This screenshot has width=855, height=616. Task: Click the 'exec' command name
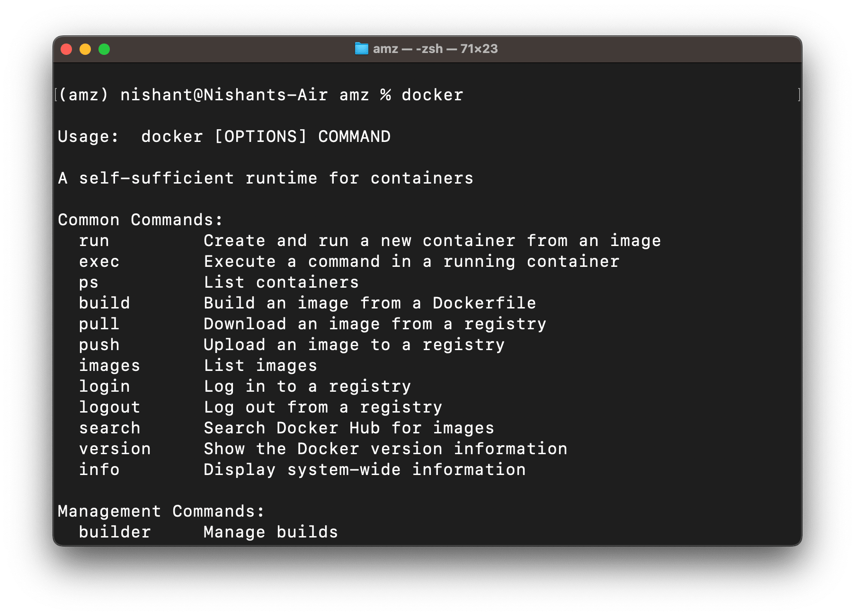[99, 262]
